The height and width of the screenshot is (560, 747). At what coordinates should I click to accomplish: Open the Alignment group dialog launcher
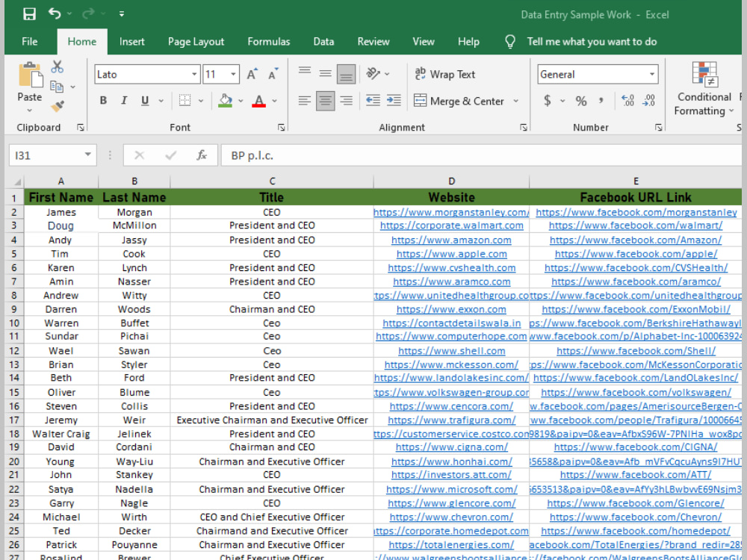[524, 127]
